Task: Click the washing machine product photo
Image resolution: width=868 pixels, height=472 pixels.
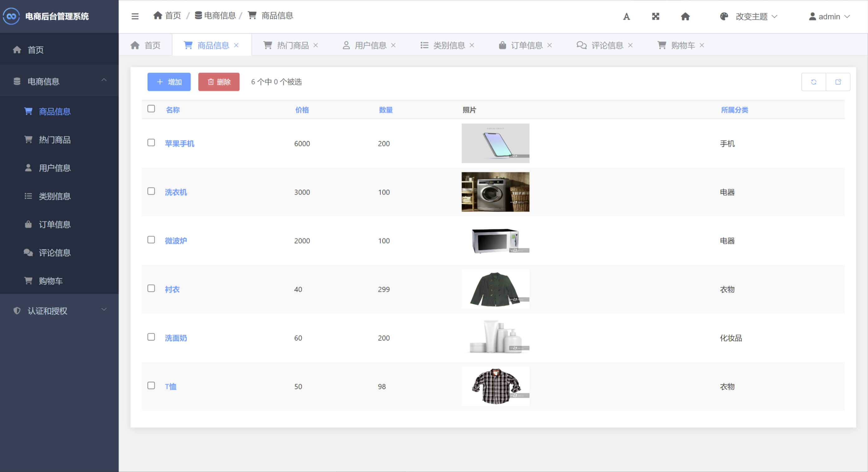Action: click(495, 192)
